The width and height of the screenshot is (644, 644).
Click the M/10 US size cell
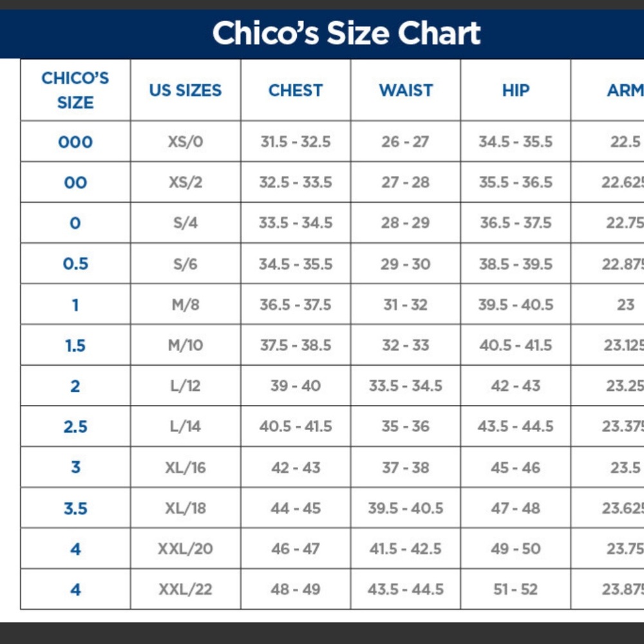[x=185, y=345]
